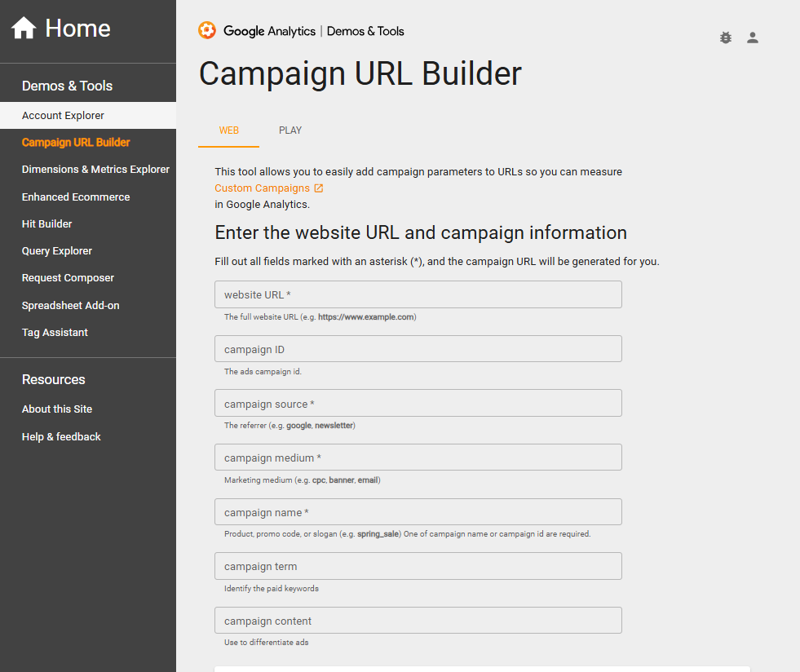Click the https://www.example.com example hint
Image resolution: width=800 pixels, height=672 pixels.
pyautogui.click(x=366, y=317)
